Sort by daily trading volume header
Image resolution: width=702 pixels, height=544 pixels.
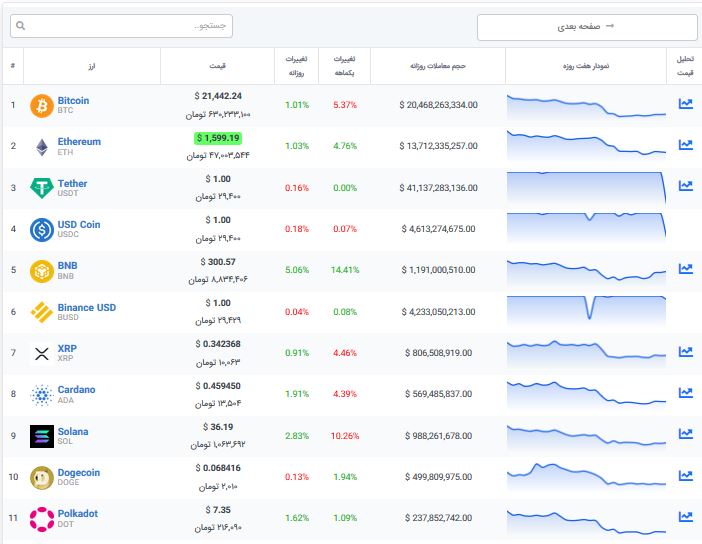[438, 66]
